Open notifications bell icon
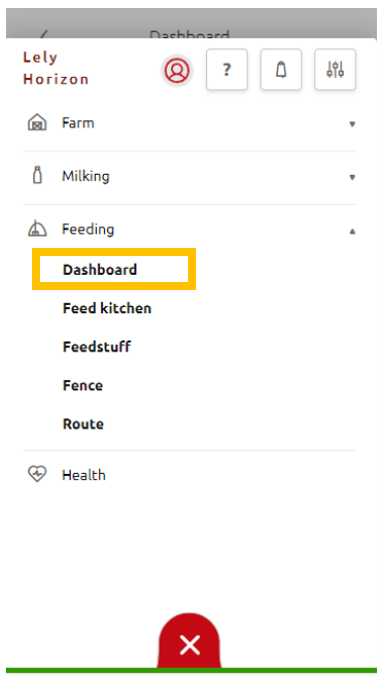The image size is (389, 681). [281, 69]
